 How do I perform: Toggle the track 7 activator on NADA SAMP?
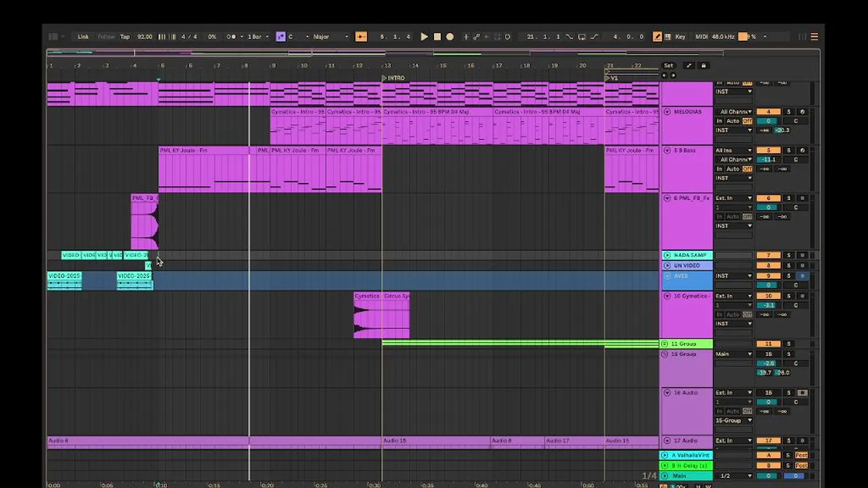pyautogui.click(x=768, y=256)
